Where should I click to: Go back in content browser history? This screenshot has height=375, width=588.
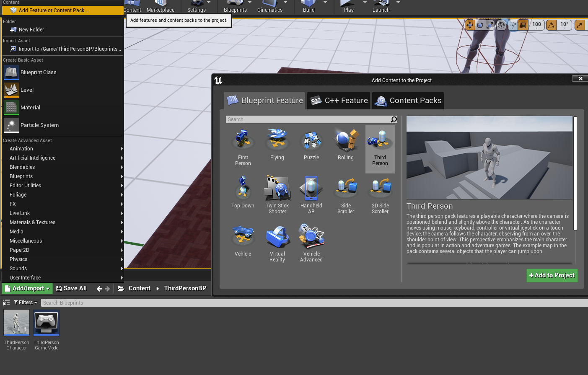coord(99,289)
